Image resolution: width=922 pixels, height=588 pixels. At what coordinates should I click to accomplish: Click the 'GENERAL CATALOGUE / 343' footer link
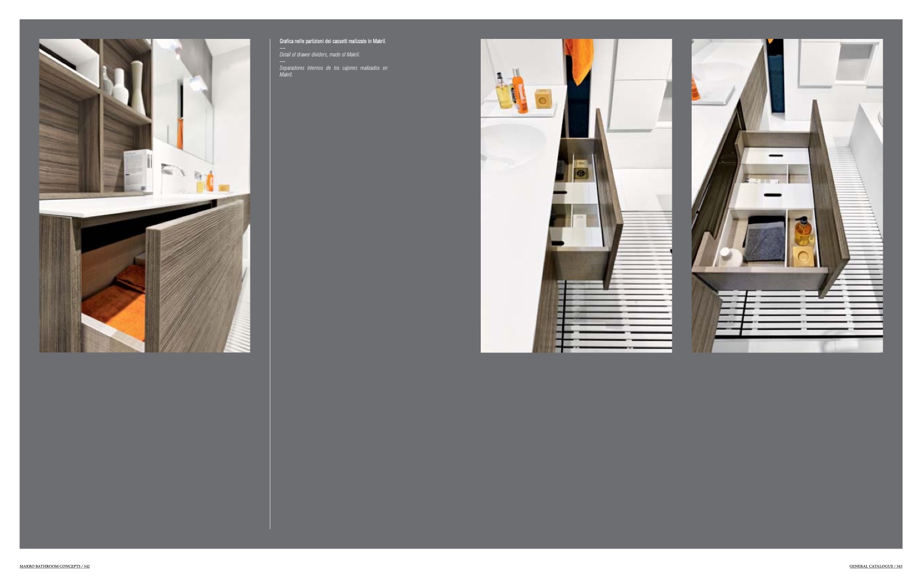click(875, 566)
